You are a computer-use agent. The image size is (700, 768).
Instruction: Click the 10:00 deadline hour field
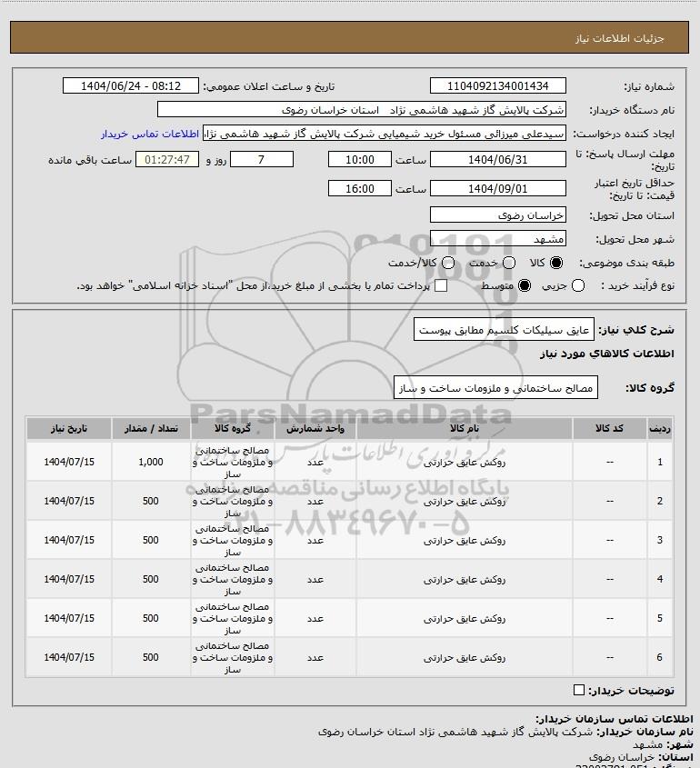point(360,160)
